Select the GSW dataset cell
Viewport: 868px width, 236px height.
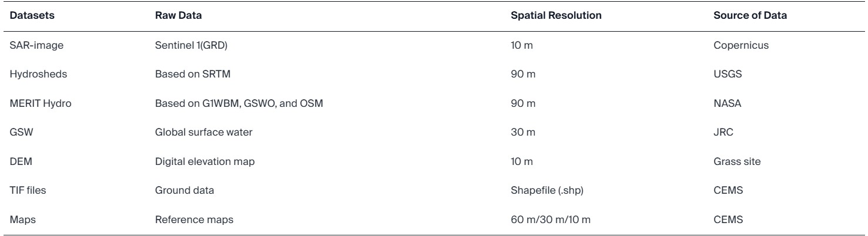(19, 133)
